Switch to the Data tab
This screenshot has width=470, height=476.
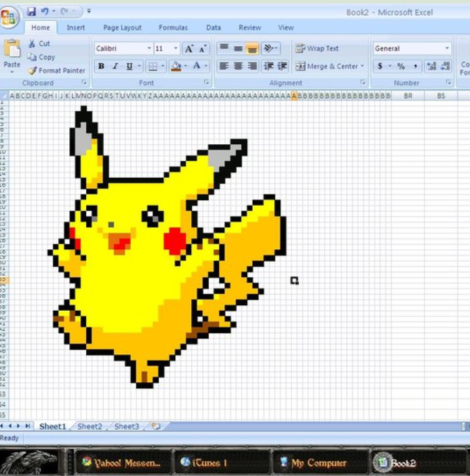tap(213, 27)
